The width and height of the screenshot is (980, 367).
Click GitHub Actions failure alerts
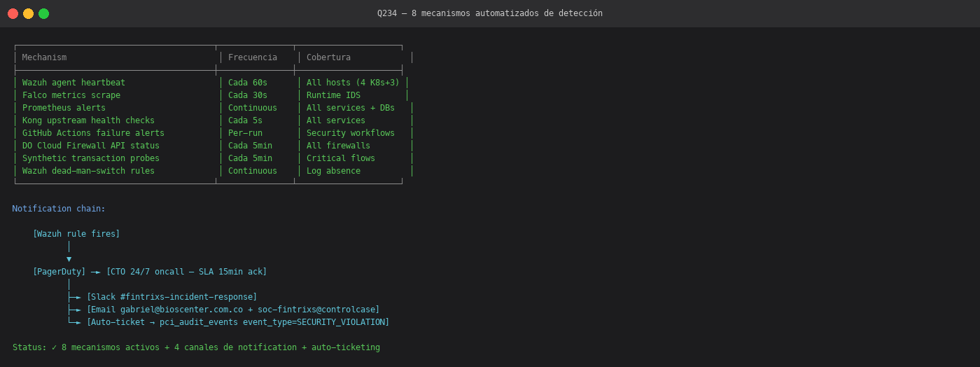93,133
